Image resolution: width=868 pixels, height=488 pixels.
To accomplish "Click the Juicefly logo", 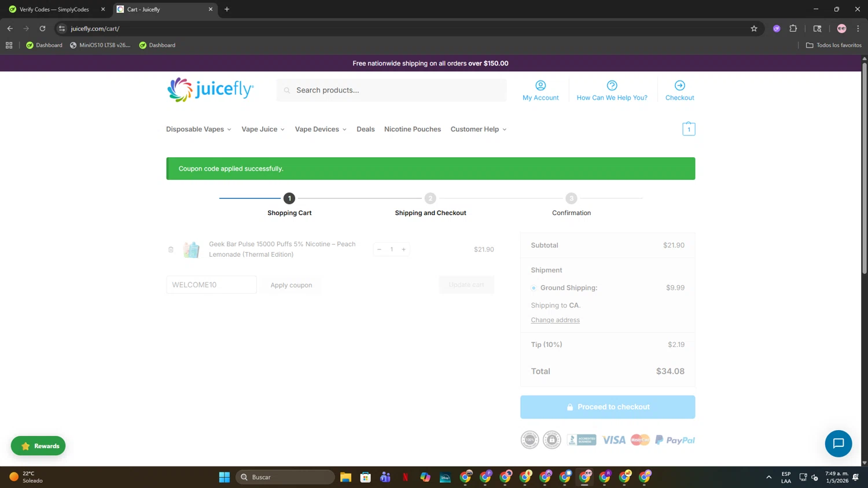I will click(x=210, y=90).
